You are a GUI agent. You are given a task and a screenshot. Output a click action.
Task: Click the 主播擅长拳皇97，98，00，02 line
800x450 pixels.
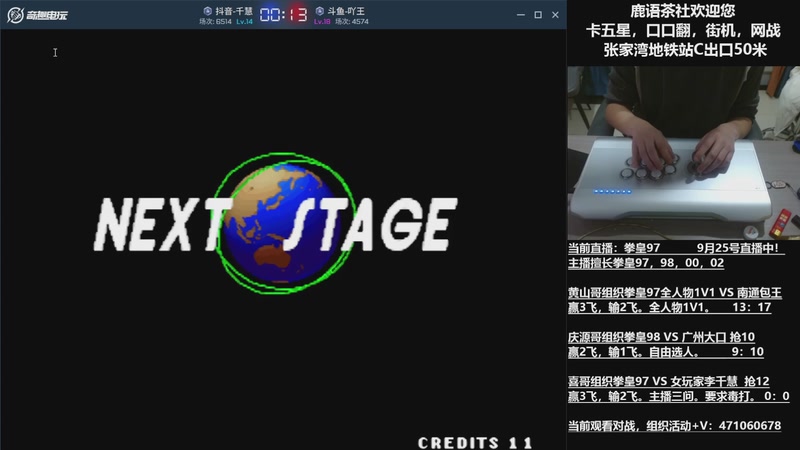[x=646, y=263]
